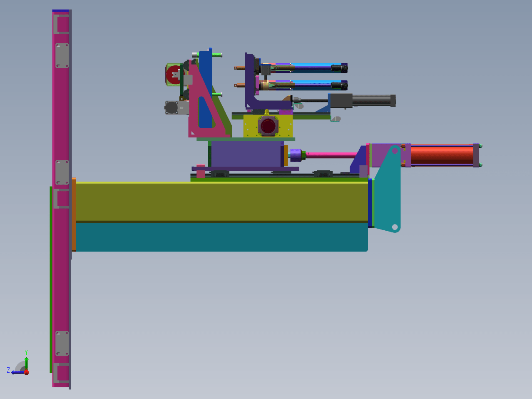Select the purple coupling on the pink rod
Screen dimensions: 532x399
point(295,155)
